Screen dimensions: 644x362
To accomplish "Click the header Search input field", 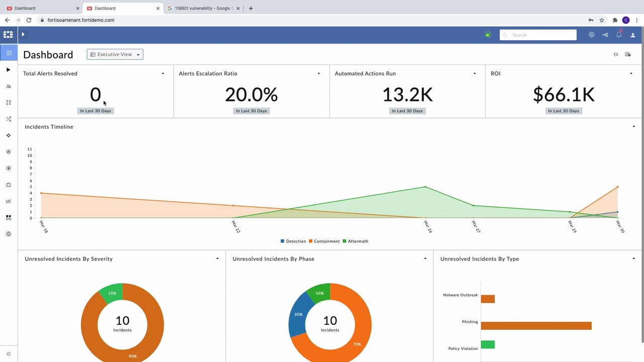I will point(538,35).
